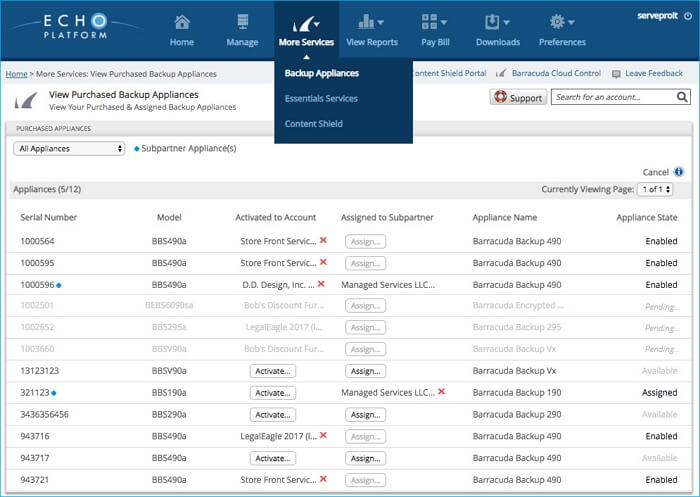The height and width of the screenshot is (497, 700).
Task: Click the account search magnifier icon
Action: pos(682,97)
